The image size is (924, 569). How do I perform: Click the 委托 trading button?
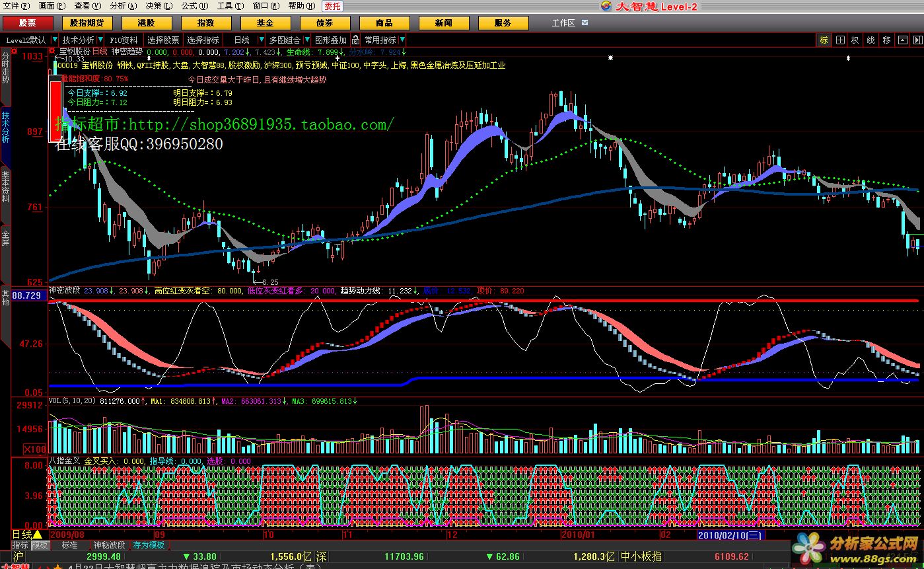pos(332,6)
